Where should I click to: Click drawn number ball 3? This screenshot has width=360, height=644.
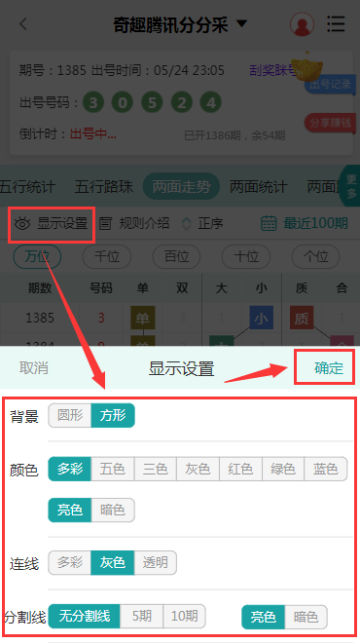coord(93,102)
